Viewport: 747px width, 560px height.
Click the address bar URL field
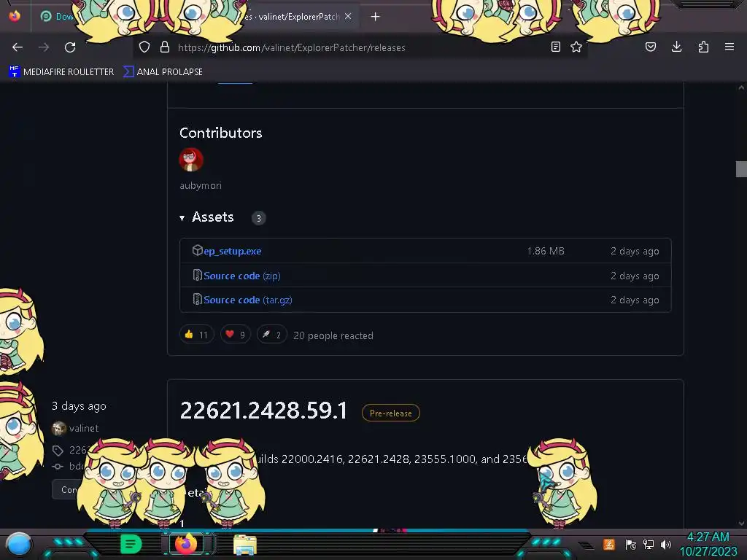click(362, 47)
